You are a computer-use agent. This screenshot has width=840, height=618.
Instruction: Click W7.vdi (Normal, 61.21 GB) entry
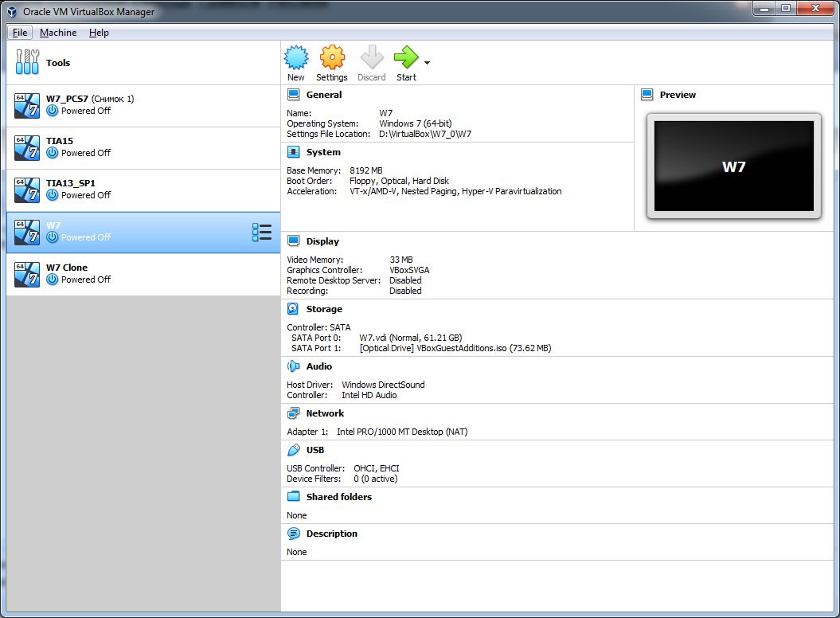(410, 338)
